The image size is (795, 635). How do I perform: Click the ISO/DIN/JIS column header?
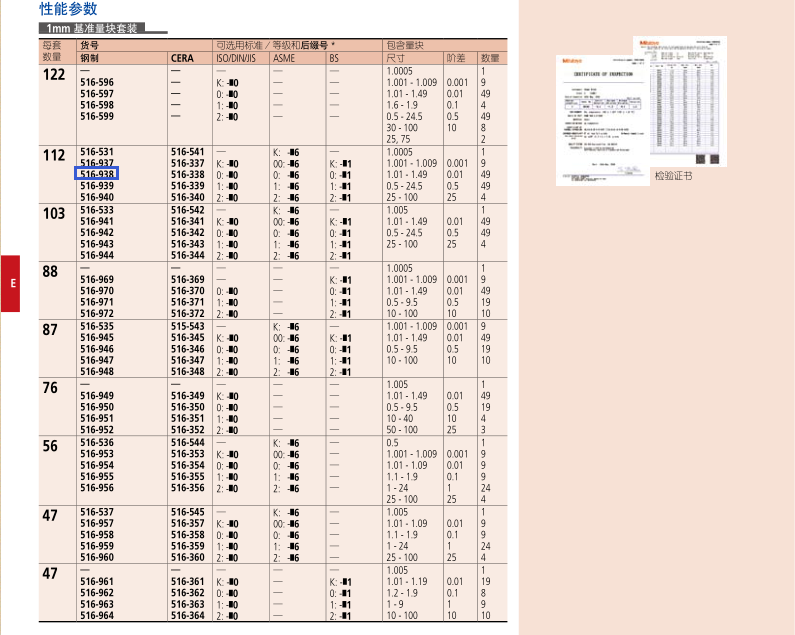tap(236, 58)
